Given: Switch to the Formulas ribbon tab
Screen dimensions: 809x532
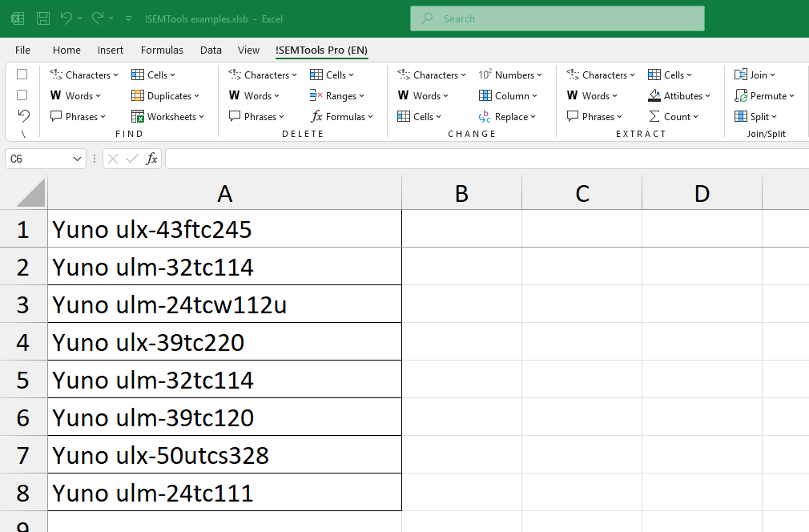Looking at the screenshot, I should tap(162, 50).
